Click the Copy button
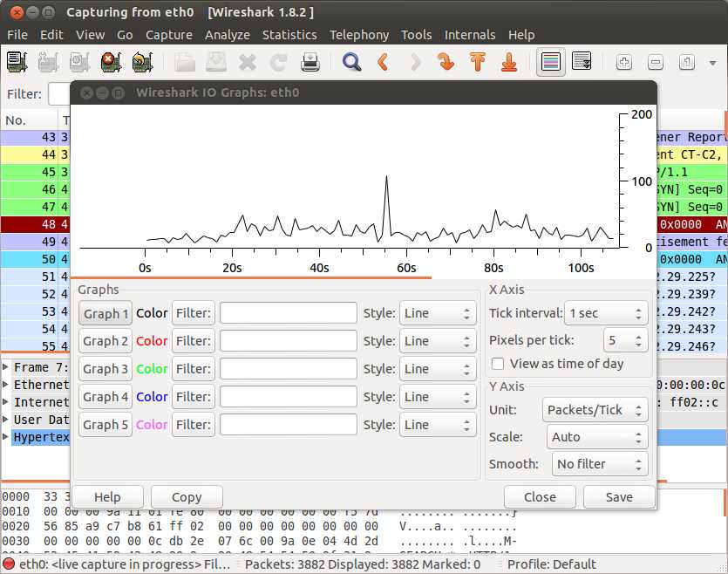This screenshot has width=728, height=574. [x=187, y=497]
